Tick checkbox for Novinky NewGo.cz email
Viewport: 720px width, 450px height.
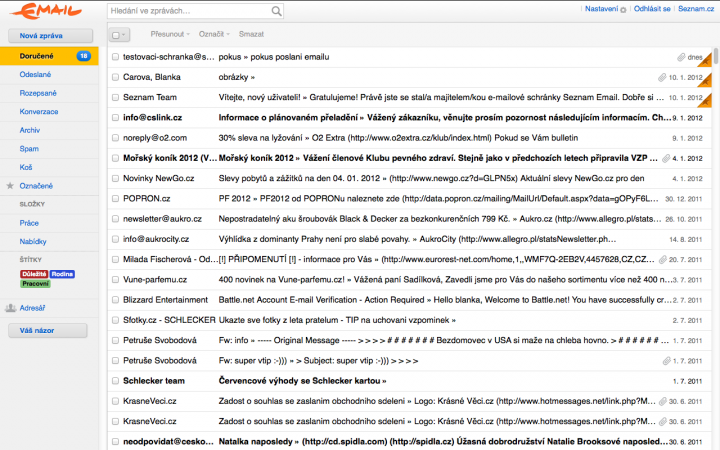tap(115, 178)
